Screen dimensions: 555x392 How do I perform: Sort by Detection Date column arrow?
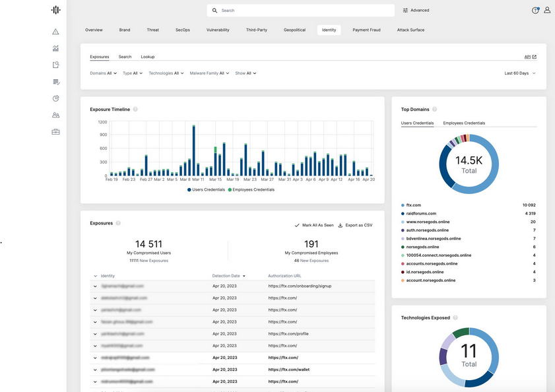coord(244,276)
